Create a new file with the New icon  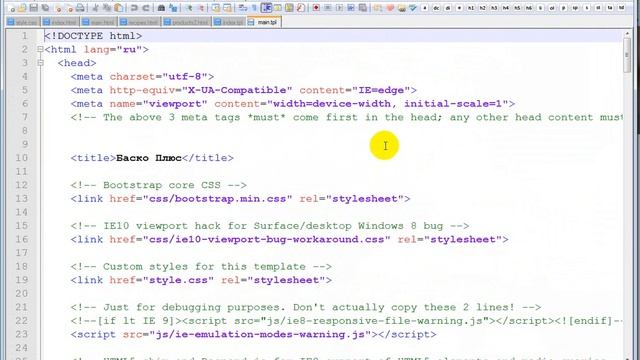click(11, 8)
